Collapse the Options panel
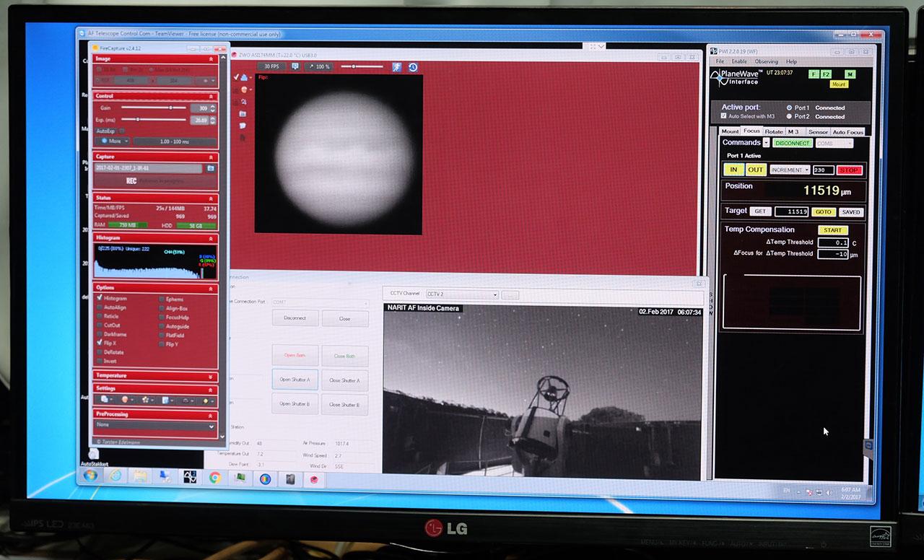Image resolution: width=924 pixels, height=560 pixels. pos(212,287)
